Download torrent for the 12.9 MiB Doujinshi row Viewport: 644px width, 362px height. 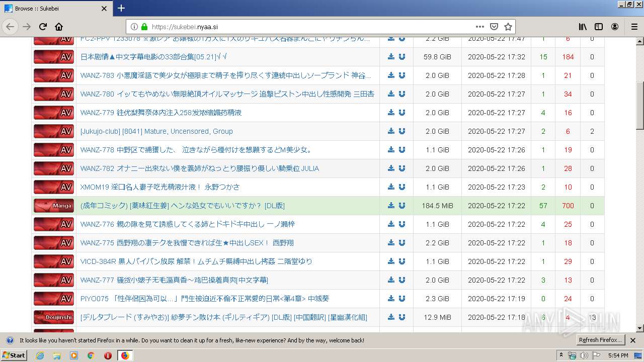tap(391, 317)
